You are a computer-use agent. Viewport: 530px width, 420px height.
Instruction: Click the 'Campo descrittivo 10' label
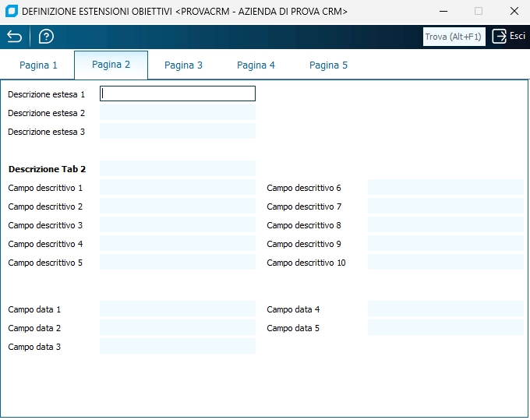click(x=306, y=263)
